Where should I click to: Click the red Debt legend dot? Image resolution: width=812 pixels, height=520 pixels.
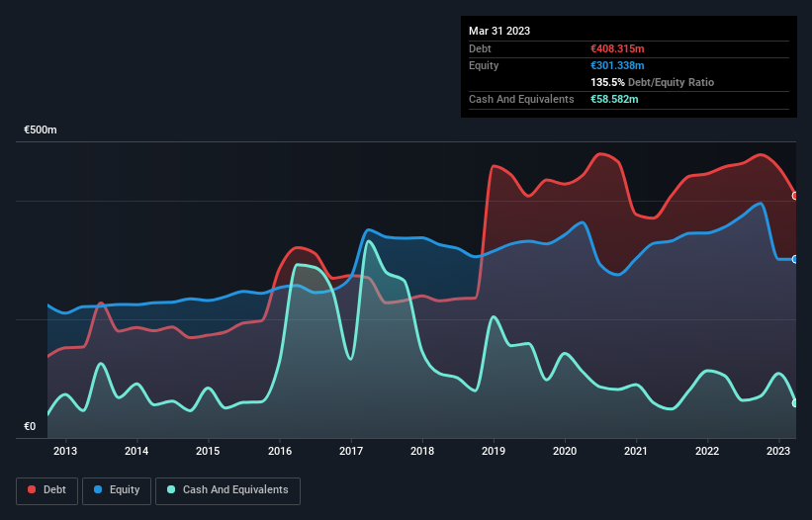coord(32,489)
